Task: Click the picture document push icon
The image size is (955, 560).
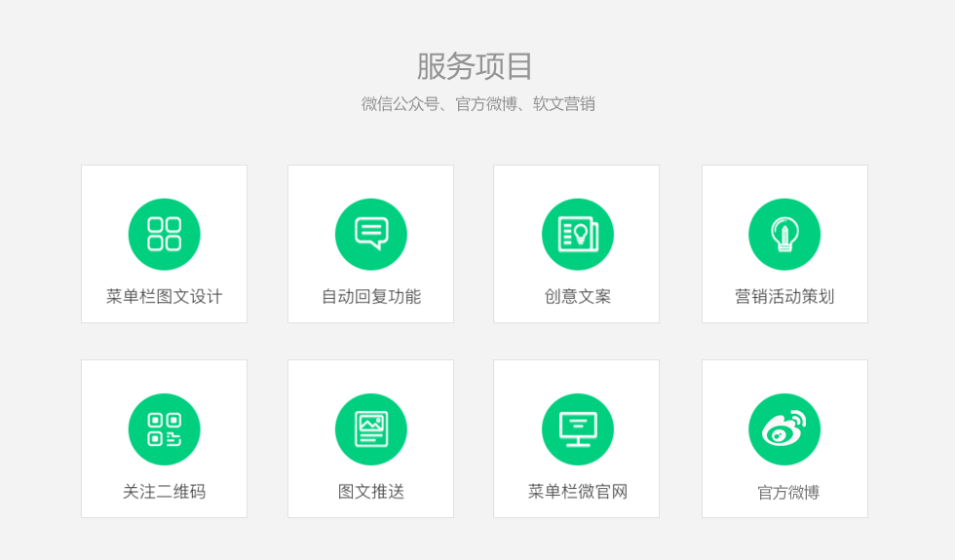Action: tap(371, 429)
